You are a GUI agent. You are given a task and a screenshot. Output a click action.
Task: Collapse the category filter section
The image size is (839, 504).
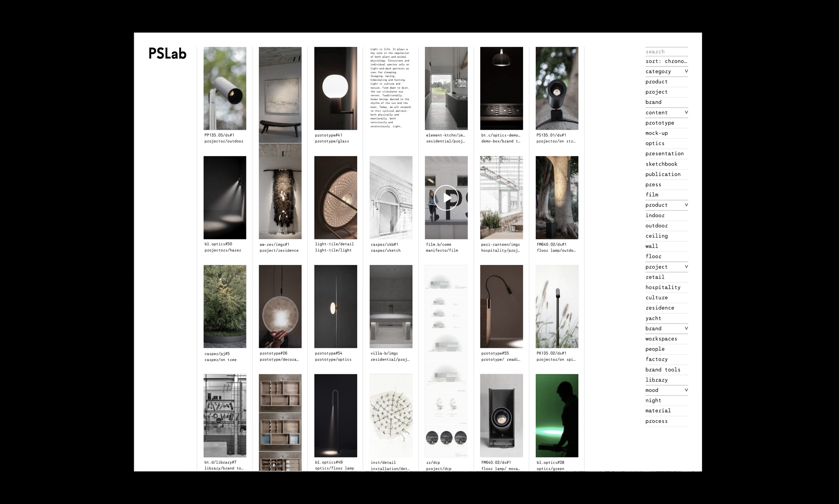[686, 71]
